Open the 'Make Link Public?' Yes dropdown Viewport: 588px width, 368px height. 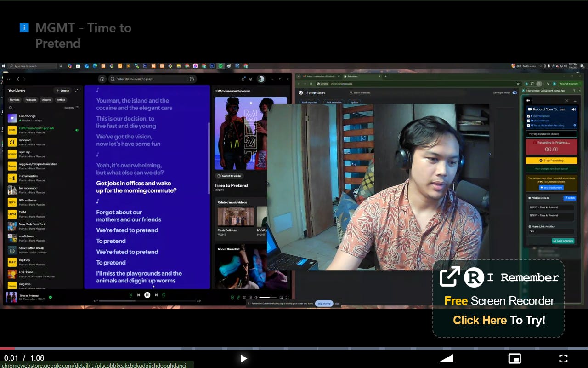tap(551, 231)
